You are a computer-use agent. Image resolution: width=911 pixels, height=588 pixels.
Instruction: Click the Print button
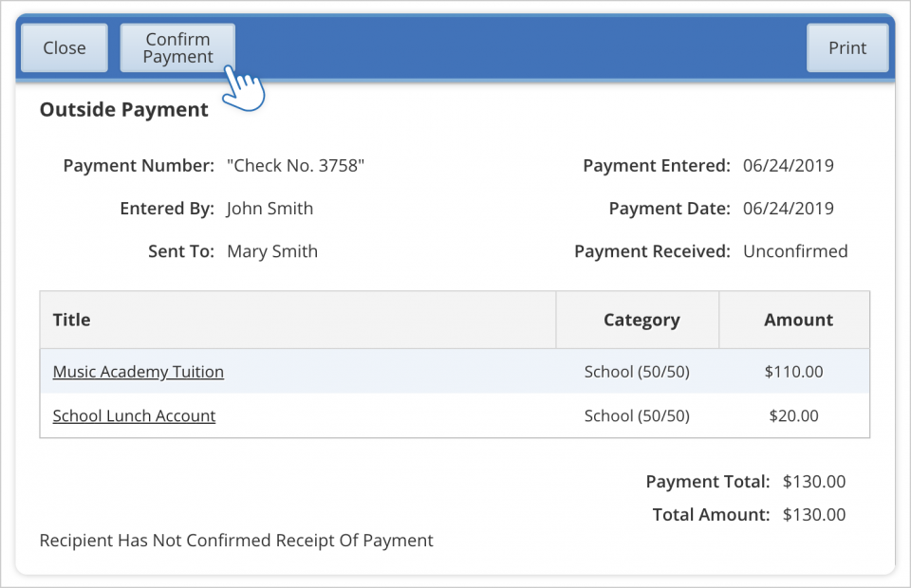(847, 47)
